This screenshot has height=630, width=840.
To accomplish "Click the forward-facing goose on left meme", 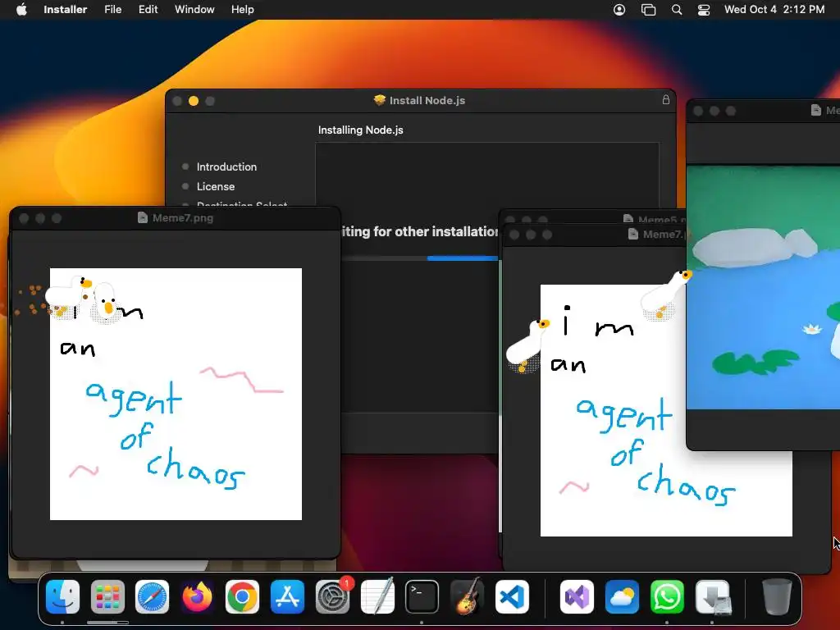I will click(x=106, y=304).
